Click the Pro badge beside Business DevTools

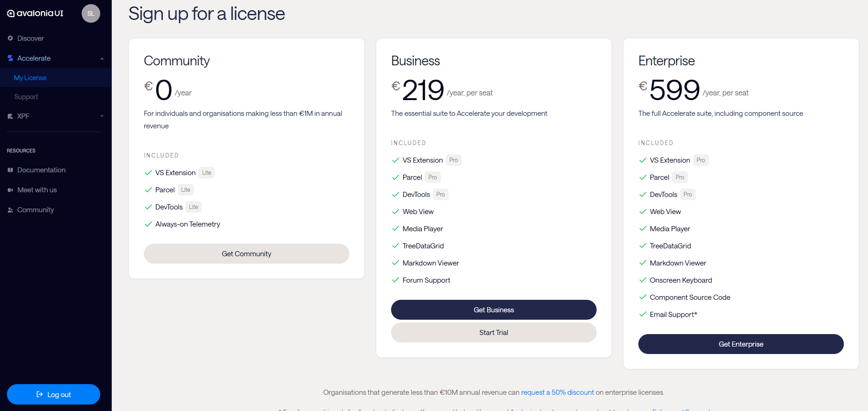click(x=440, y=195)
